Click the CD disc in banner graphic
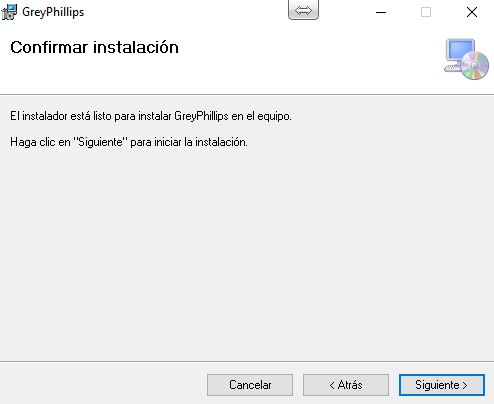This screenshot has width=494, height=404. coord(475,66)
